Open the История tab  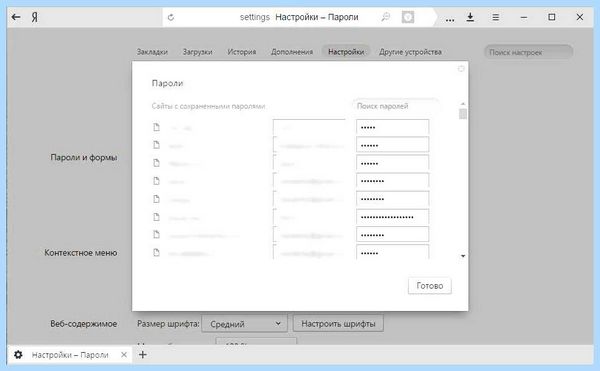coord(241,52)
